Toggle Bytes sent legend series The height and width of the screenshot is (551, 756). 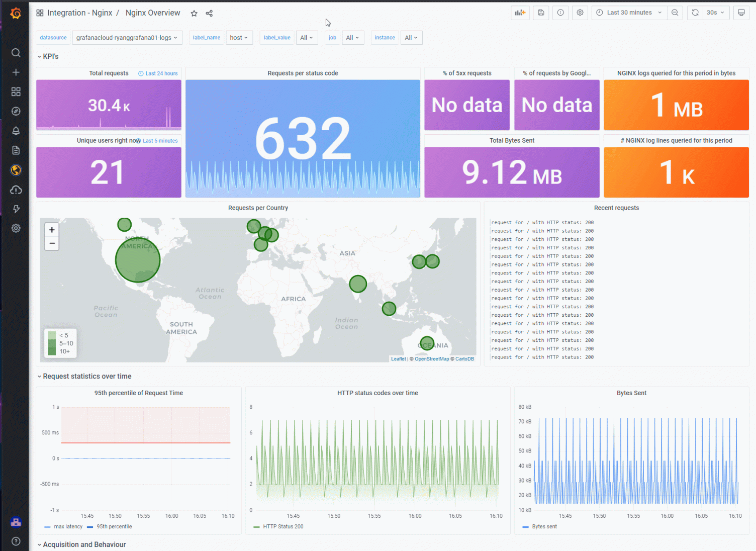pos(544,526)
